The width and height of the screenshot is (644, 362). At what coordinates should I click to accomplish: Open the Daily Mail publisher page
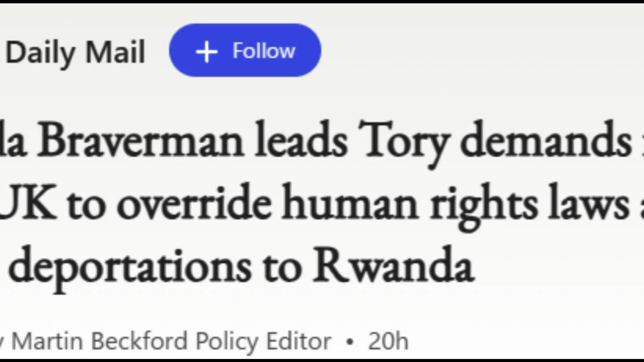pos(75,53)
